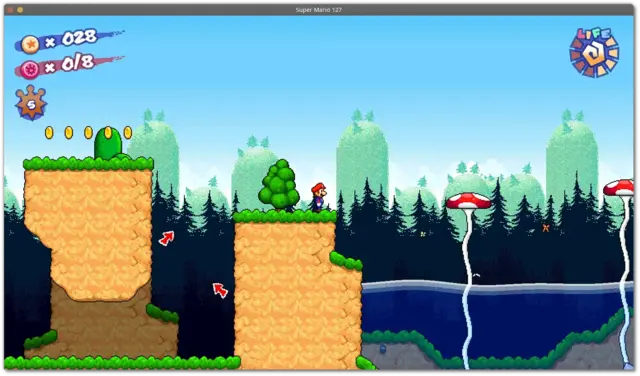Click the round green tree beside Mario

point(279,185)
